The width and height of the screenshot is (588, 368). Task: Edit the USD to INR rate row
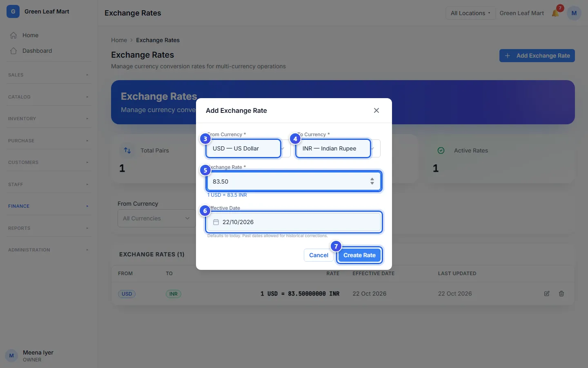click(547, 294)
